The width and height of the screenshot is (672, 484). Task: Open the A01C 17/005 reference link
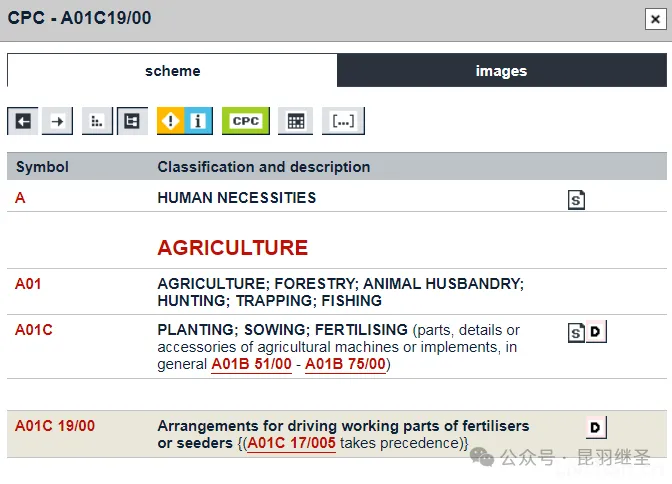(x=292, y=443)
